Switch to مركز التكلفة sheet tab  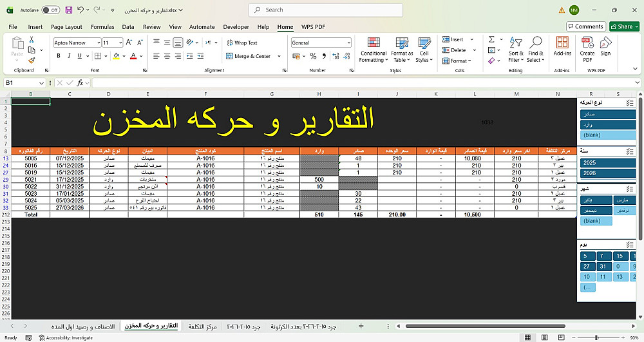click(x=202, y=327)
